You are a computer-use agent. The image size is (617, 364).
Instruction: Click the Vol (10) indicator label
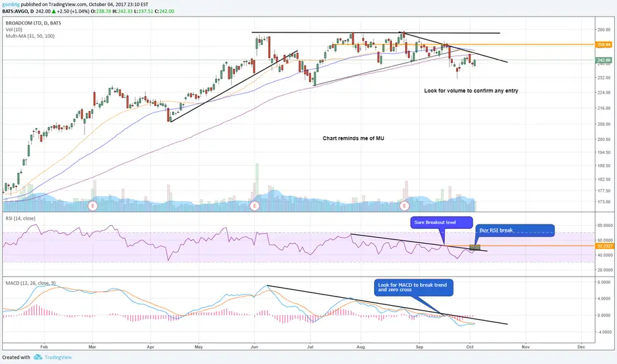14,30
